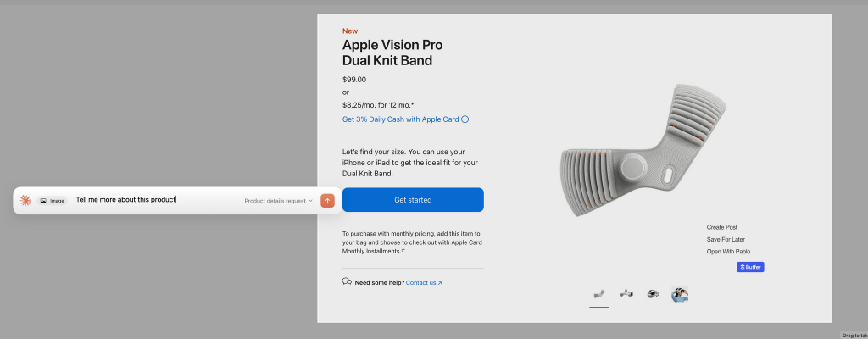Viewport: 868px width, 339px height.
Task: Click the Claude starburst logo icon
Action: point(25,201)
